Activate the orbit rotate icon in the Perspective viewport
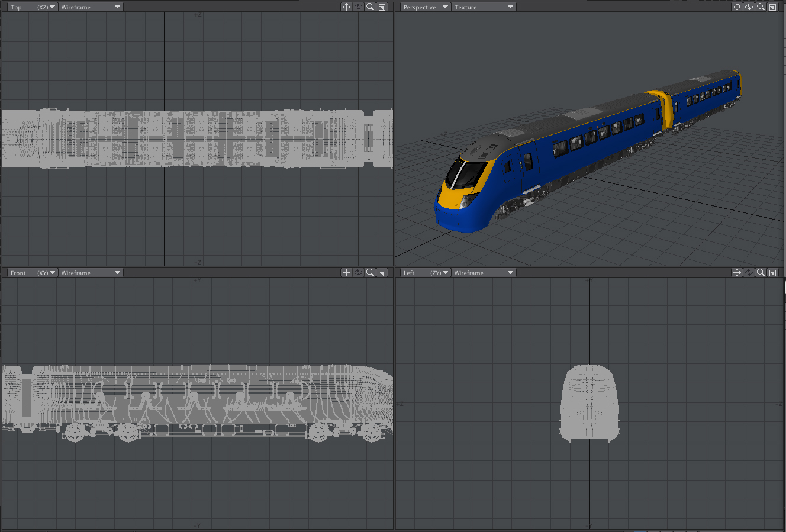This screenshot has height=532, width=786. 749,7
